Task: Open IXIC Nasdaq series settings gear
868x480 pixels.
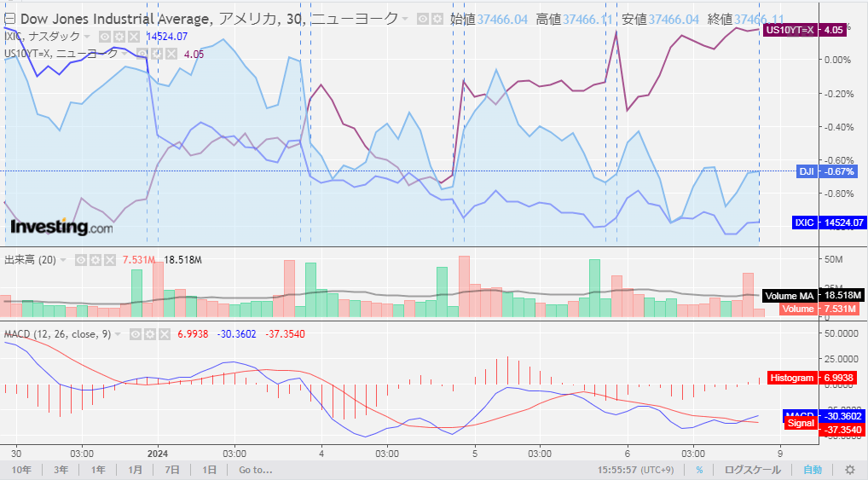Action: pos(119,37)
